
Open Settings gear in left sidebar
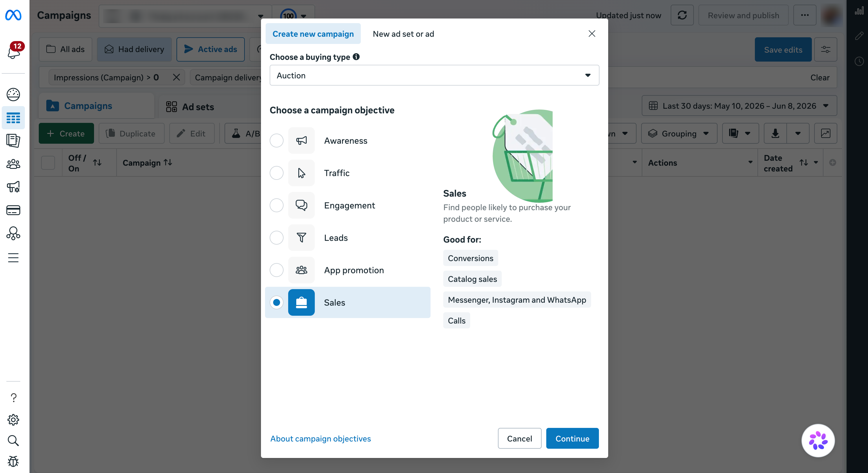click(13, 419)
